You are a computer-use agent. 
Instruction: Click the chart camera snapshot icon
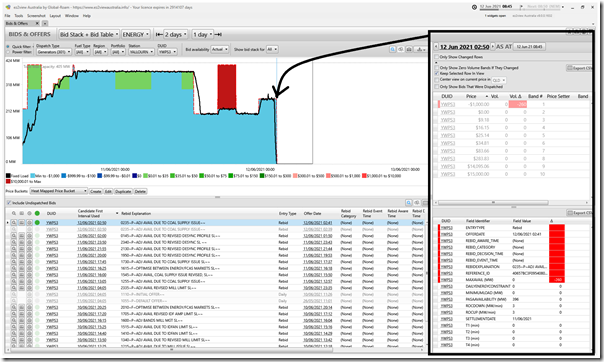tap(409, 49)
